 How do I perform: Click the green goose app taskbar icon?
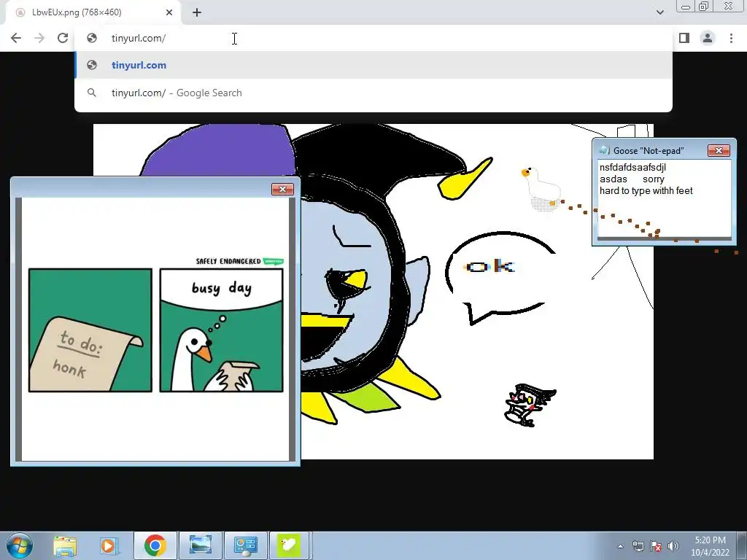(290, 545)
